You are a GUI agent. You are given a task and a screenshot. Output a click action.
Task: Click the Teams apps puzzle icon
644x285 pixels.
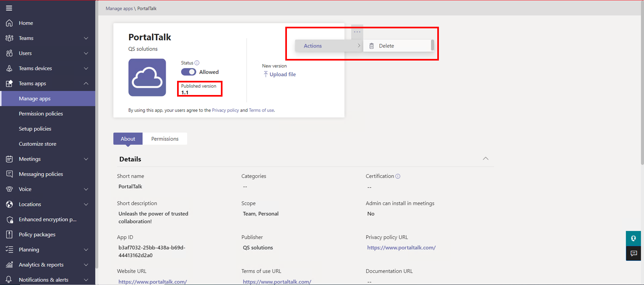coord(9,83)
